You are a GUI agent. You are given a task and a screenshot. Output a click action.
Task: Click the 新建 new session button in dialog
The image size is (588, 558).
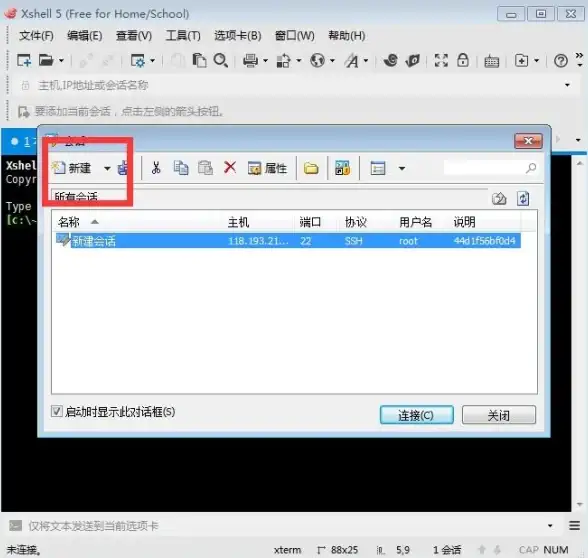click(x=72, y=168)
